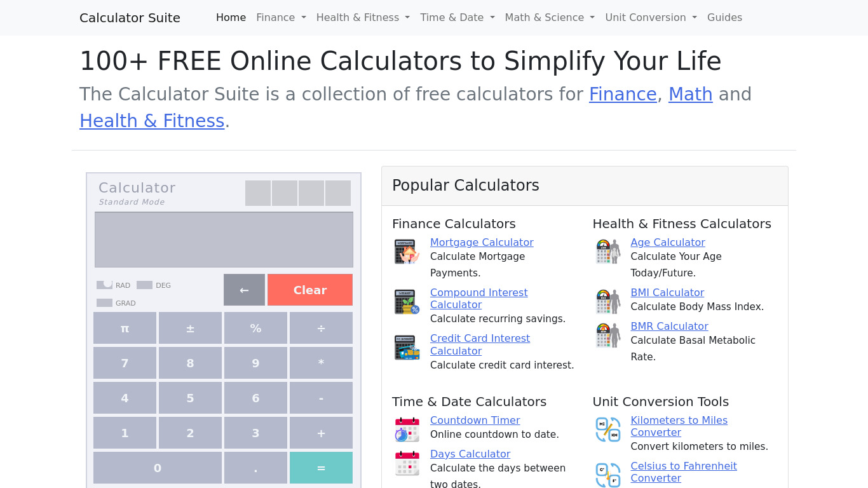The height and width of the screenshot is (488, 868).
Task: Click the Days Calculator calendar icon
Action: [x=407, y=463]
